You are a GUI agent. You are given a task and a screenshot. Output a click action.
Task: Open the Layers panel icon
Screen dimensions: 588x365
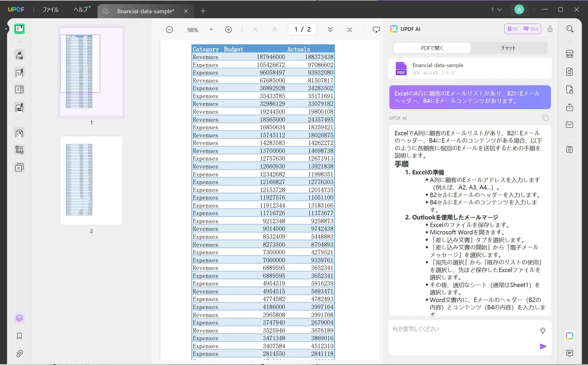tap(19, 318)
